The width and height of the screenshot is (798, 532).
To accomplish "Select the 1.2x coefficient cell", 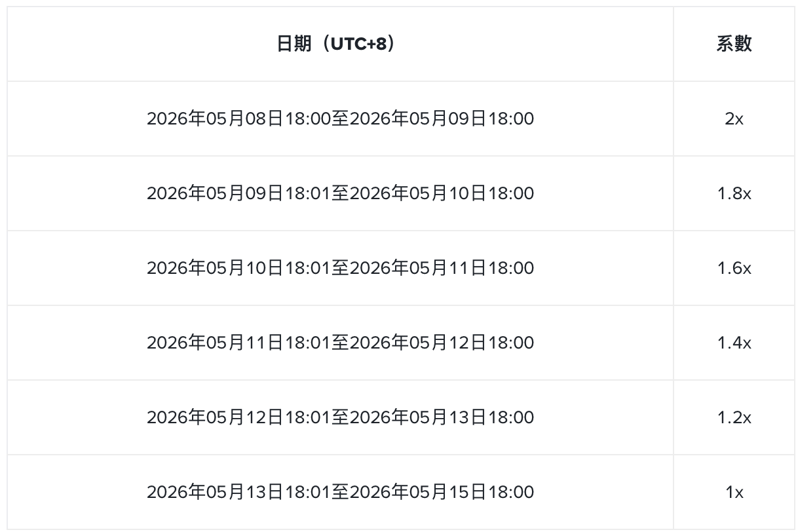I will click(734, 417).
